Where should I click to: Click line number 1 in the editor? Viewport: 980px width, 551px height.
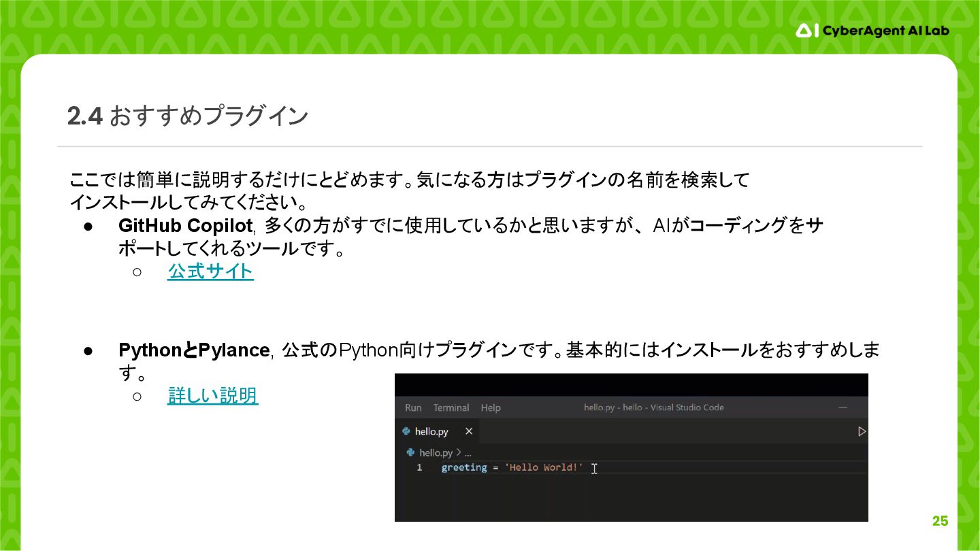point(419,467)
